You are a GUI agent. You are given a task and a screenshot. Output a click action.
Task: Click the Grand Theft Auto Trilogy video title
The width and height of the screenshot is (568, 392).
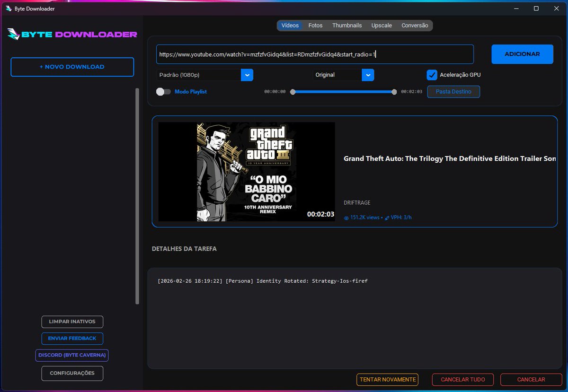[450, 159]
